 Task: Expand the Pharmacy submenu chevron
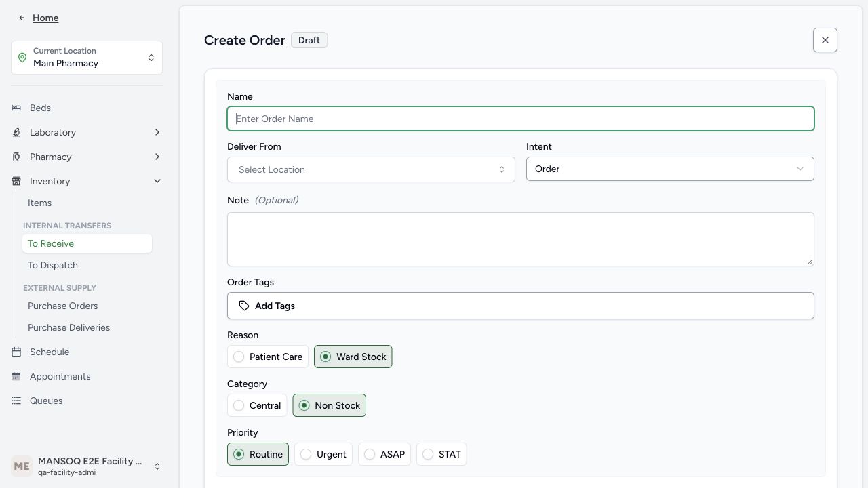pyautogui.click(x=157, y=157)
